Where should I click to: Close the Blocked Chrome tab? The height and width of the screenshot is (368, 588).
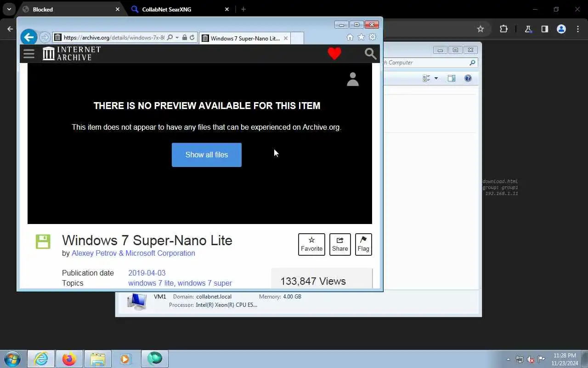(117, 9)
